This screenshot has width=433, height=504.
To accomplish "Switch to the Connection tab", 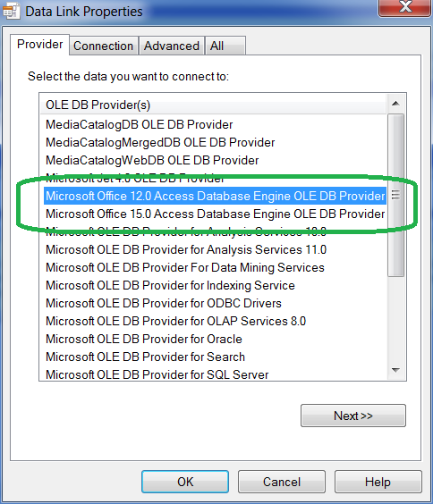I will tap(104, 46).
